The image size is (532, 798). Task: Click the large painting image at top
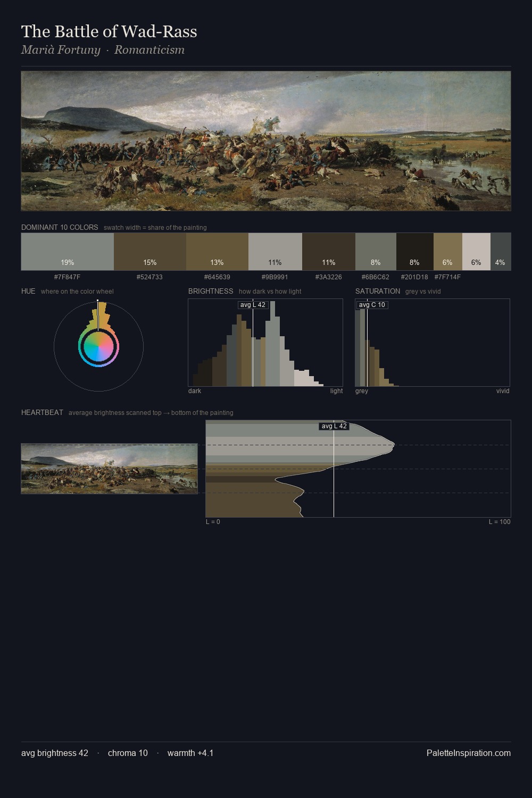pyautogui.click(x=266, y=141)
